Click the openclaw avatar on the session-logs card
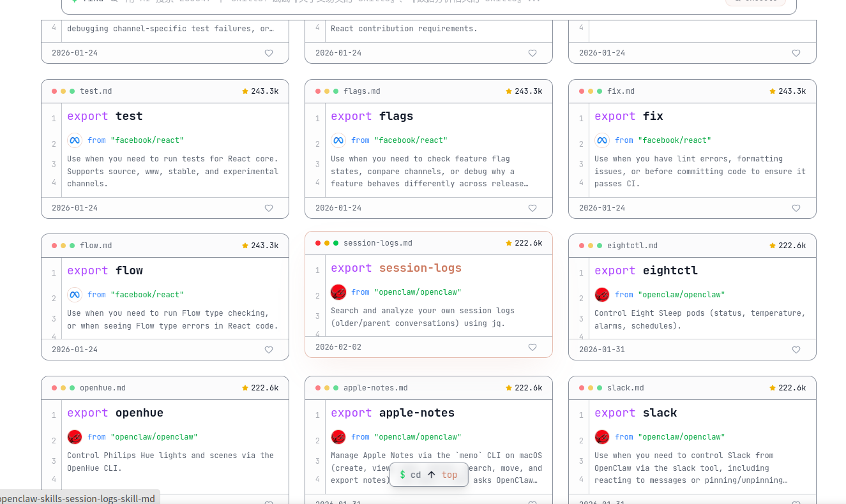 coord(338,292)
